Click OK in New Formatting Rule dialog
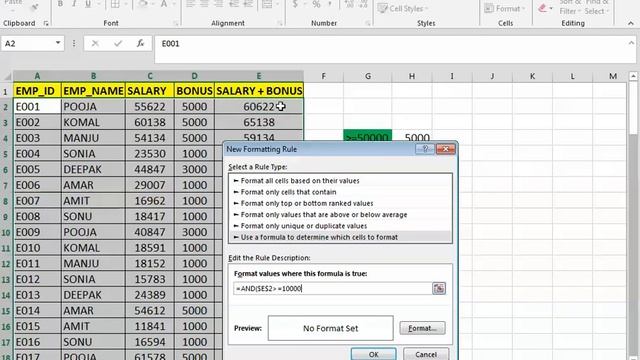 click(373, 354)
